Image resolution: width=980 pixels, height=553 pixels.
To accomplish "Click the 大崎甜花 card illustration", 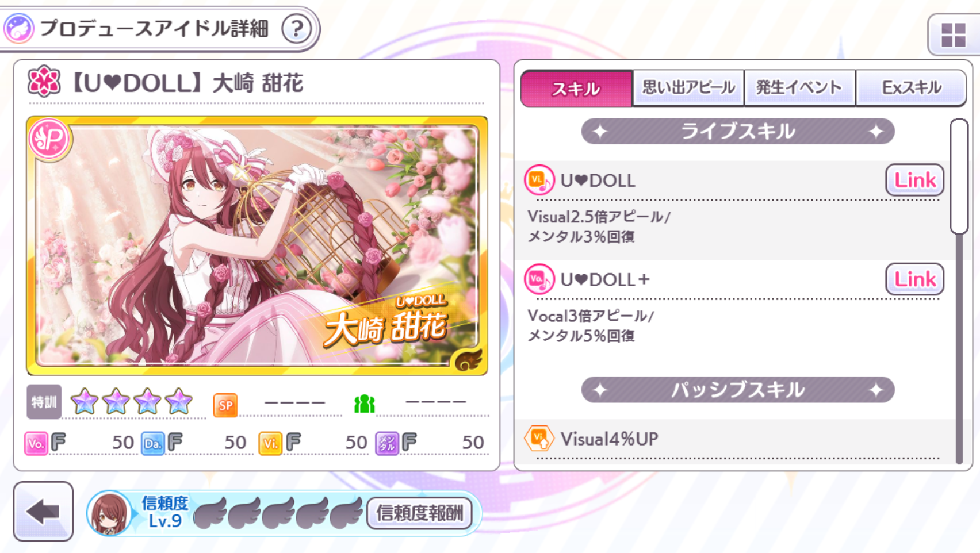I will tap(257, 245).
